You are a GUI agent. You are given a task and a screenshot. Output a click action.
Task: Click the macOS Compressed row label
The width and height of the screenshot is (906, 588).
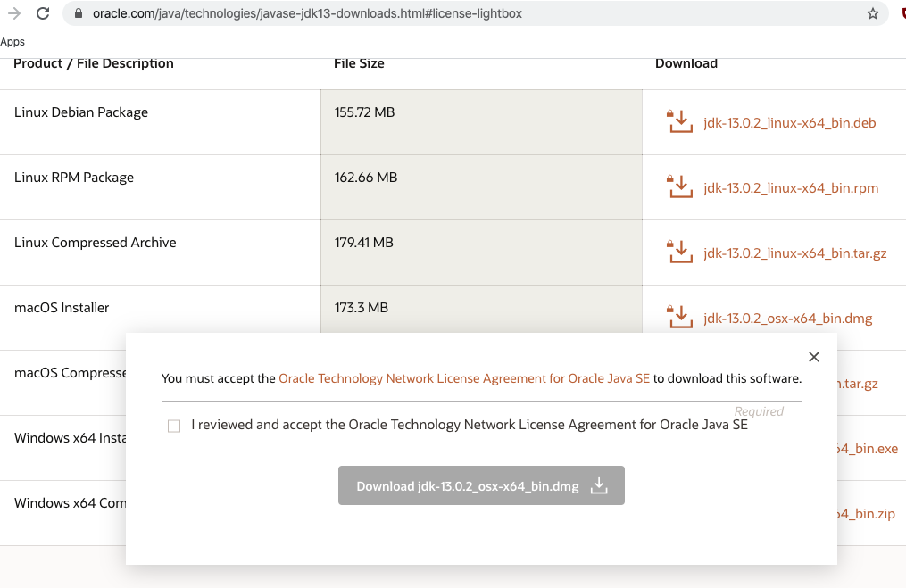70,373
